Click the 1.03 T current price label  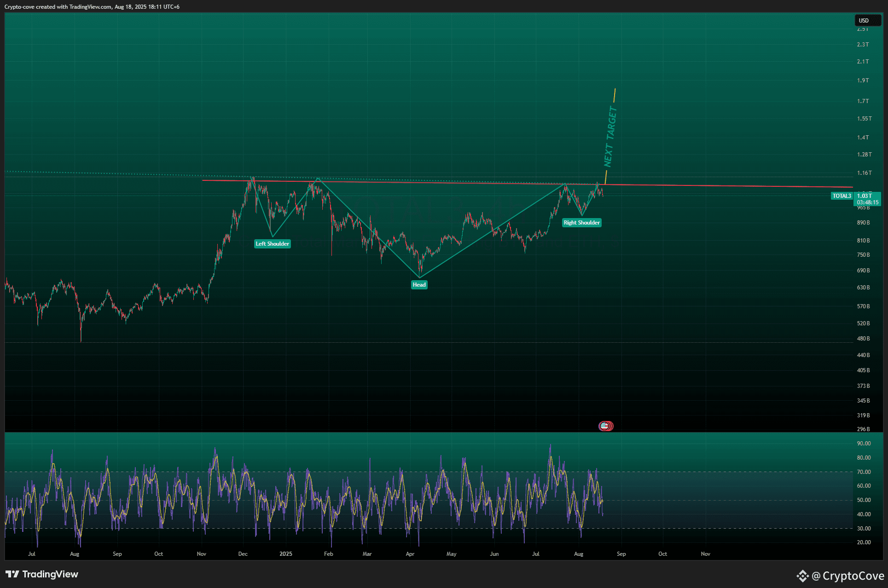tap(864, 196)
